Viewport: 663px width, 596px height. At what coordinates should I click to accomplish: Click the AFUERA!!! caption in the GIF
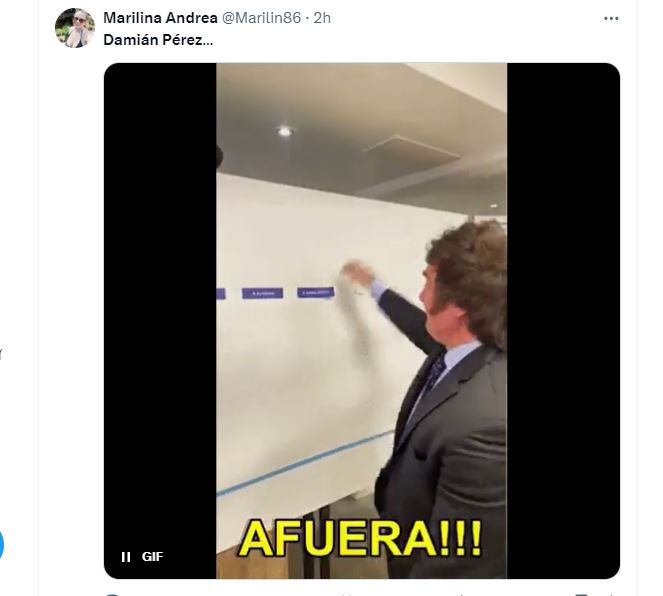point(360,538)
